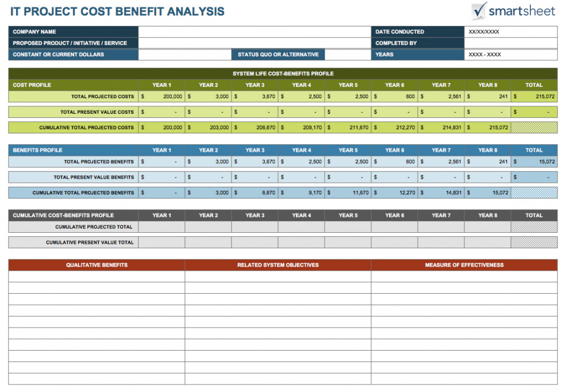
Task: Click the Years XXXX - XXXX field
Action: (x=511, y=55)
